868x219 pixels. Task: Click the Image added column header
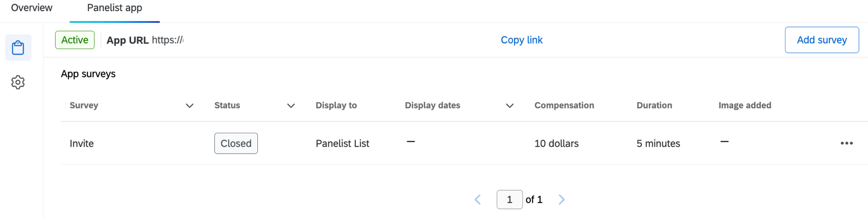pyautogui.click(x=745, y=105)
